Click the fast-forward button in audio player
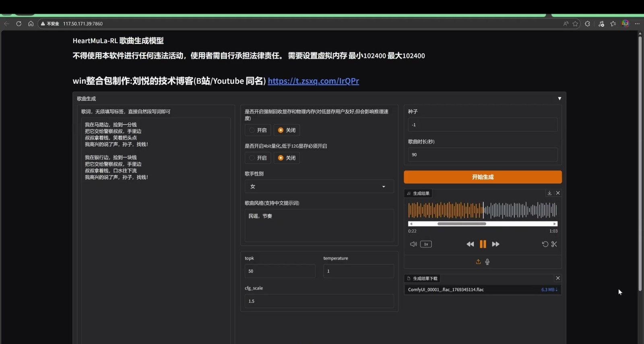 (495, 244)
